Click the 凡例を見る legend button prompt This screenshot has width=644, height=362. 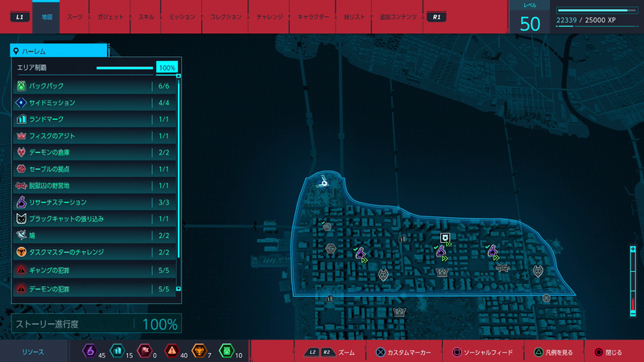[553, 352]
